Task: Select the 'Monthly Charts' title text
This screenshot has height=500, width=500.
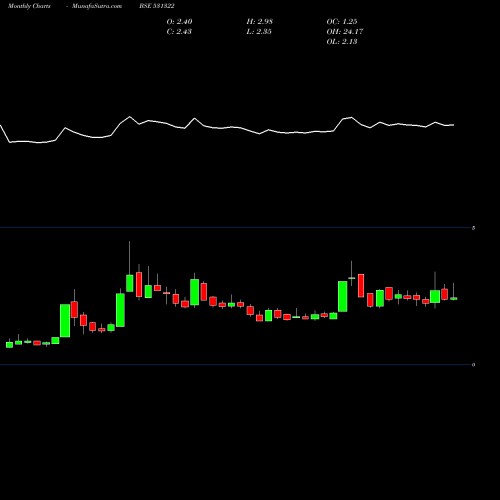Action: point(29,6)
